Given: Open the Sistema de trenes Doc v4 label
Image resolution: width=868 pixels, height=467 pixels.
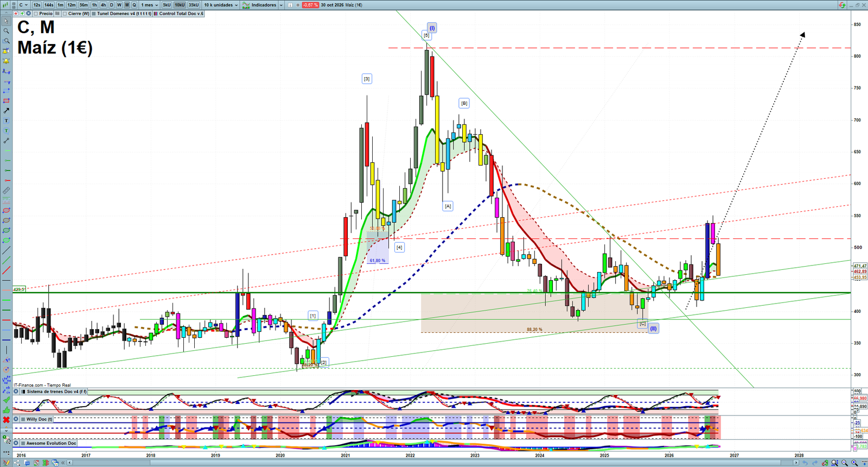Looking at the screenshot, I should (x=57, y=392).
